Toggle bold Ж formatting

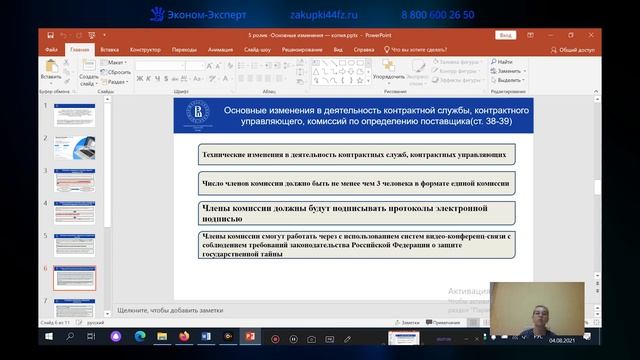[140, 78]
